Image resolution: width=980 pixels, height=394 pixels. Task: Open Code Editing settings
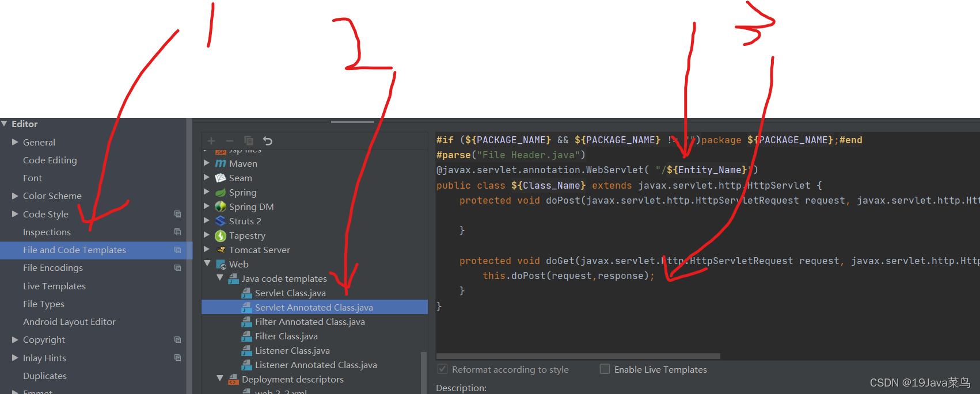pos(50,160)
